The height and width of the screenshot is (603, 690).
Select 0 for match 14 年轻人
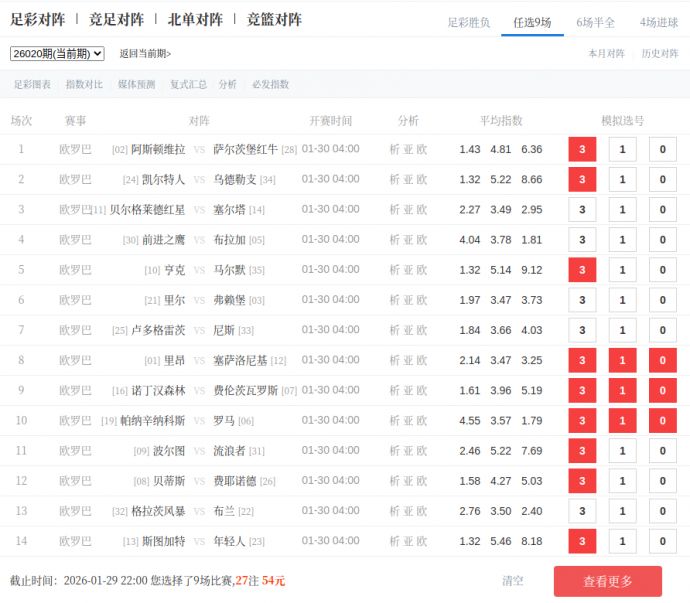[662, 541]
